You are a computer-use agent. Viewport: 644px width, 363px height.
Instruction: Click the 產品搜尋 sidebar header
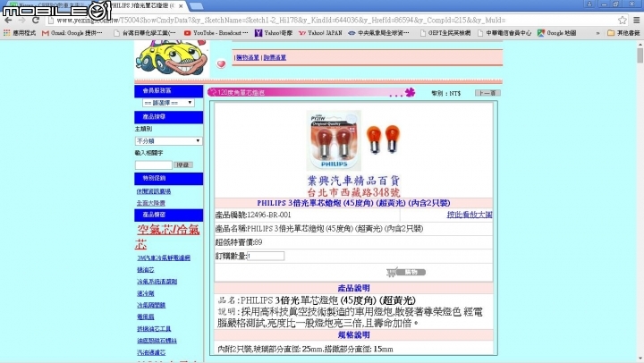[168, 117]
